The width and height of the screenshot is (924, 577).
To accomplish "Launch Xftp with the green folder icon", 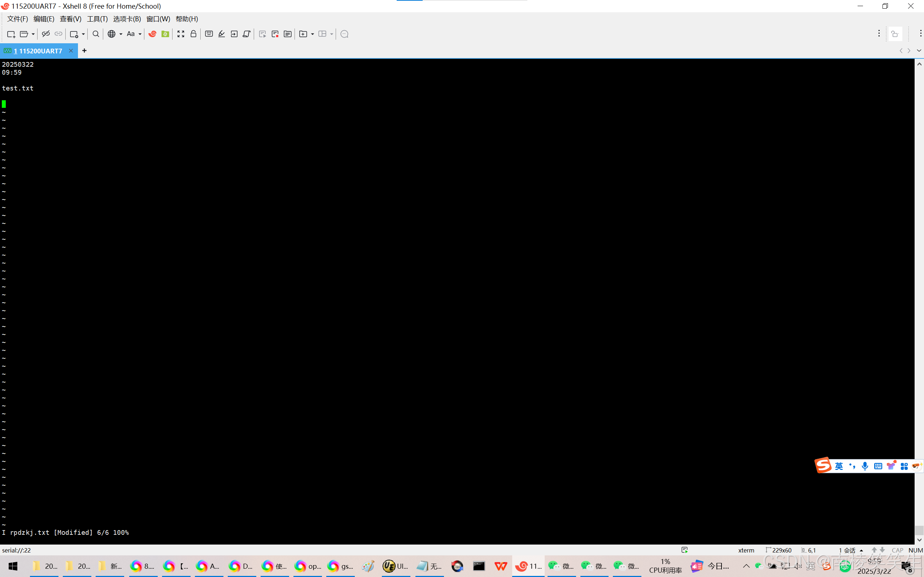I will click(165, 34).
